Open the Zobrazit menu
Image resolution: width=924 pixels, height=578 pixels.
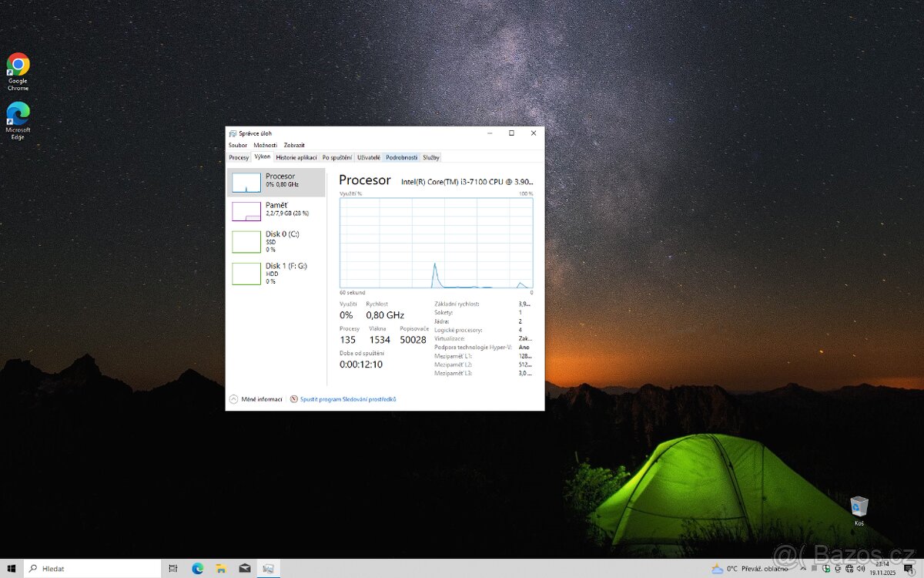[x=293, y=145]
